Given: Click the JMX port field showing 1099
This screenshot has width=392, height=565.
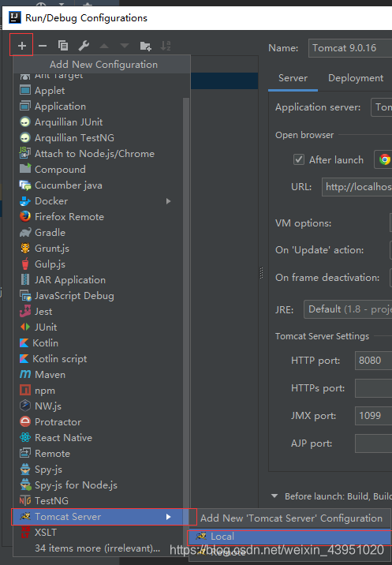Looking at the screenshot, I should point(374,416).
